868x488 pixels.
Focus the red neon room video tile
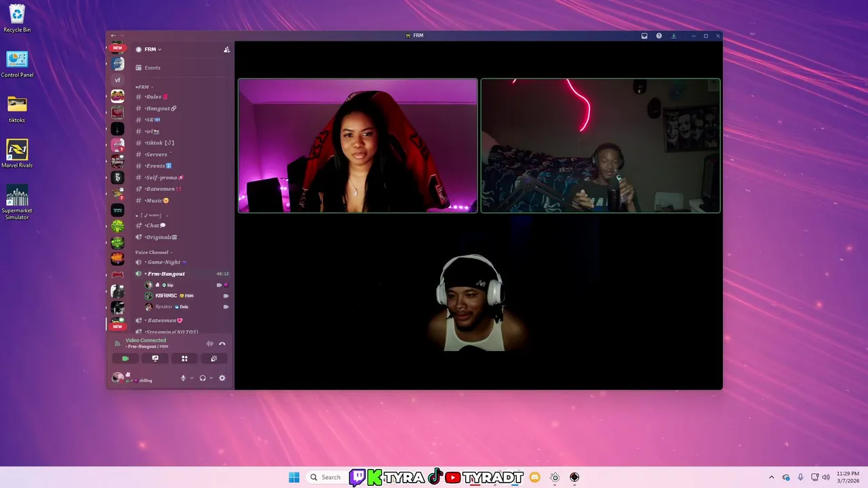(x=600, y=146)
